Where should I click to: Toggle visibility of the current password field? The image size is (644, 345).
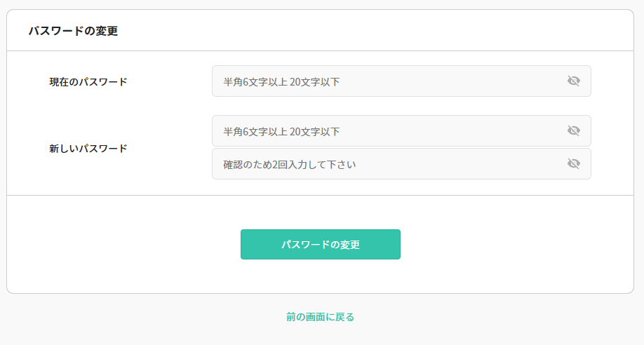click(x=574, y=81)
